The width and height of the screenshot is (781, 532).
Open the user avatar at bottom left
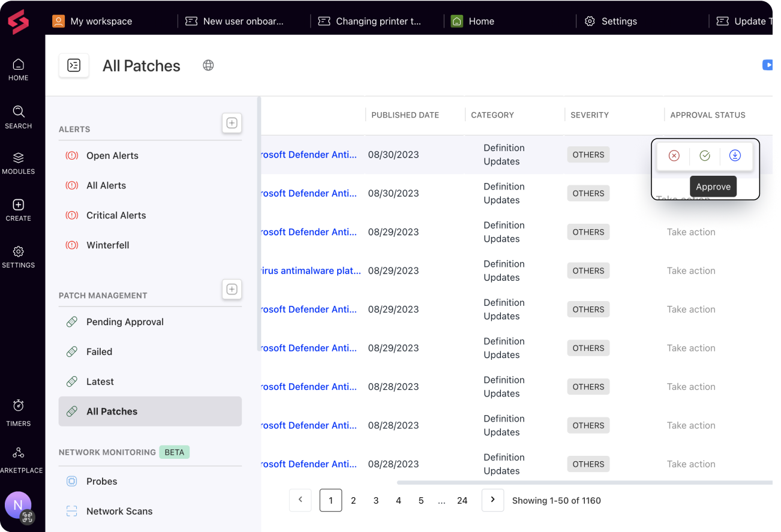pyautogui.click(x=18, y=506)
